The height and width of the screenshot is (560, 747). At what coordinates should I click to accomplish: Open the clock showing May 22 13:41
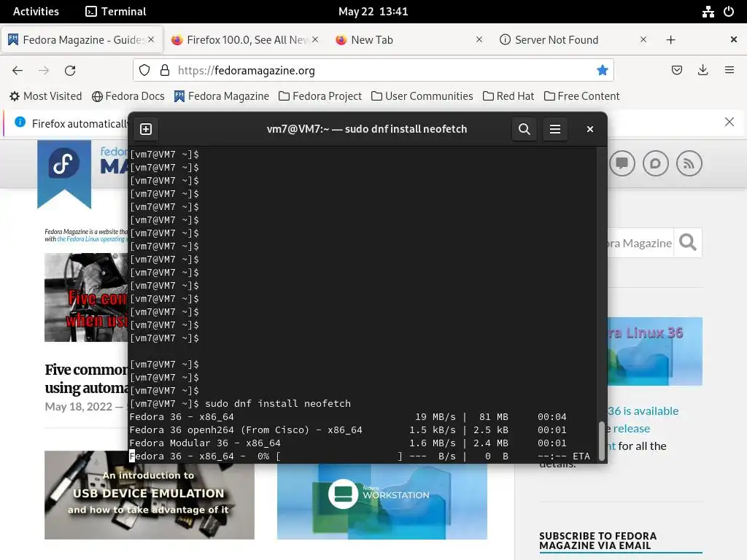tap(373, 12)
